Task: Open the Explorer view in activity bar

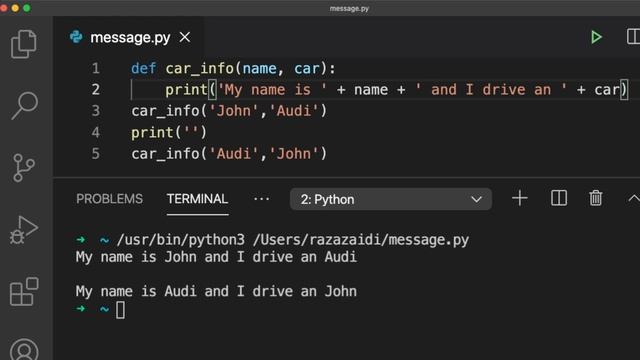Action: (24, 44)
